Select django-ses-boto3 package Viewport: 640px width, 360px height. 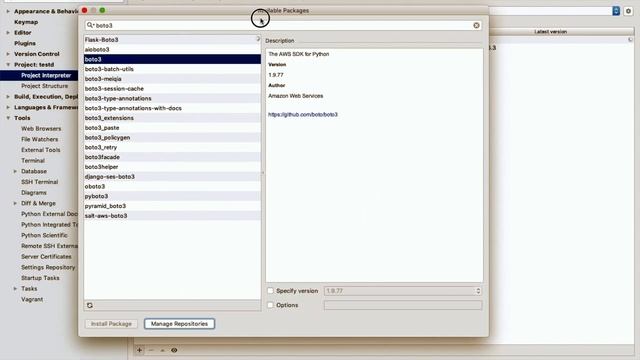pyautogui.click(x=172, y=177)
